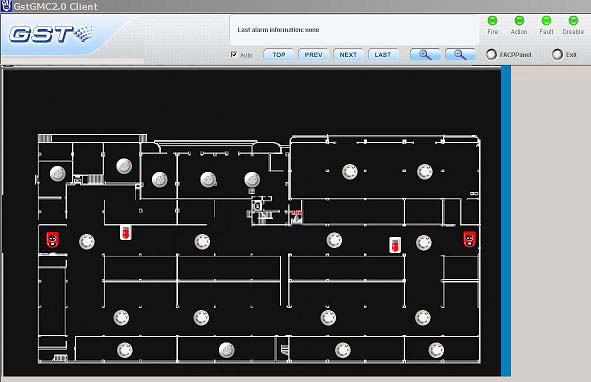
Task: Click the zoom out magnifier button
Action: (460, 55)
